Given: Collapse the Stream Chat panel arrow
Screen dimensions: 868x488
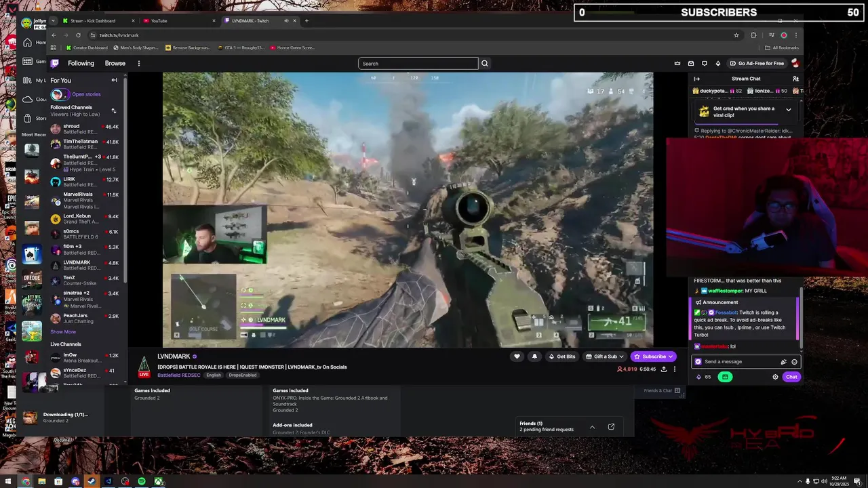Looking at the screenshot, I should [x=696, y=79].
